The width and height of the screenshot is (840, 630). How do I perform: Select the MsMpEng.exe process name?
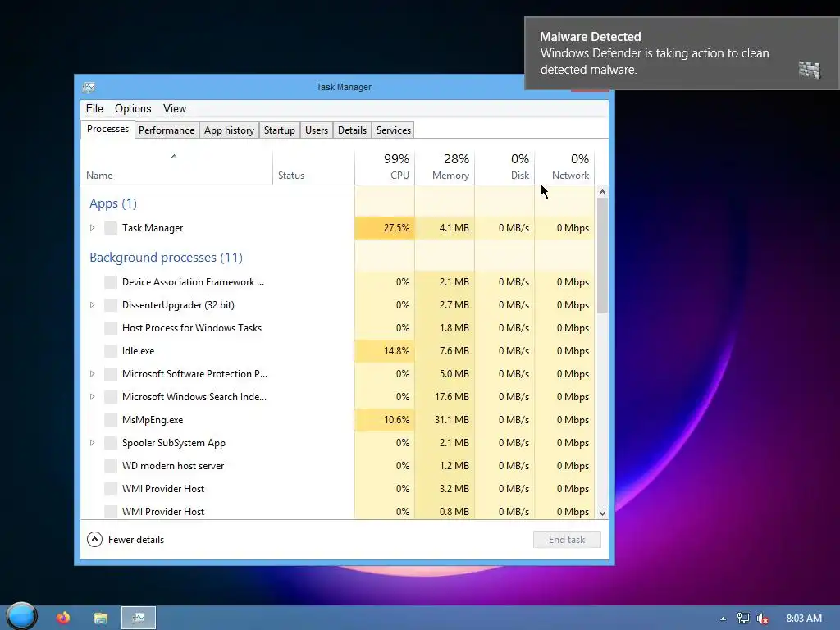coord(153,420)
